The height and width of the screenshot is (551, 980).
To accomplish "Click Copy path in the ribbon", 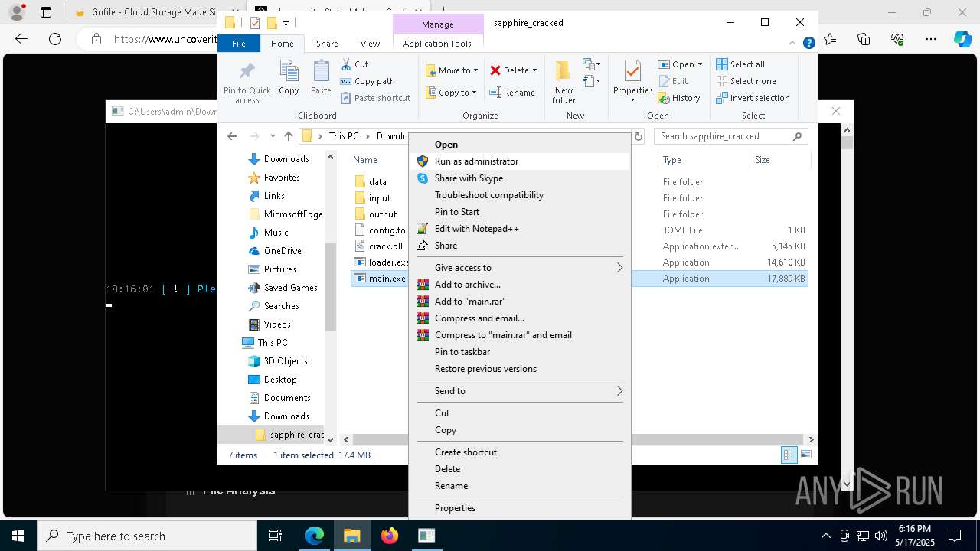I will (x=367, y=81).
